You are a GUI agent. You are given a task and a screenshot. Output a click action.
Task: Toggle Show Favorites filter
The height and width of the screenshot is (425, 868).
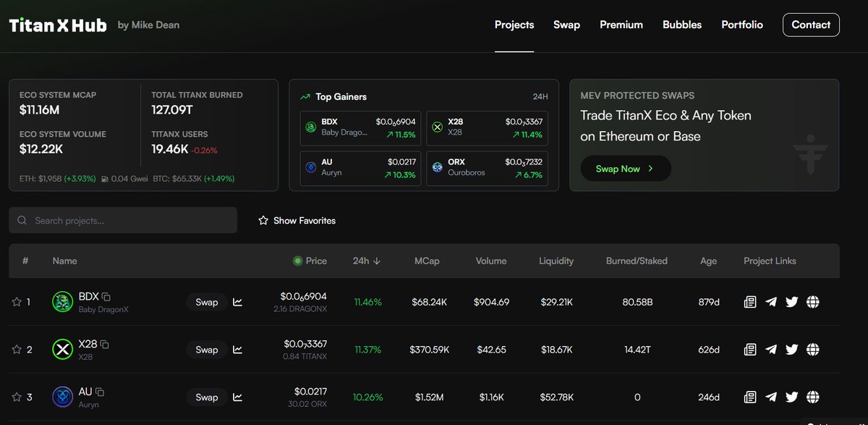coord(297,220)
